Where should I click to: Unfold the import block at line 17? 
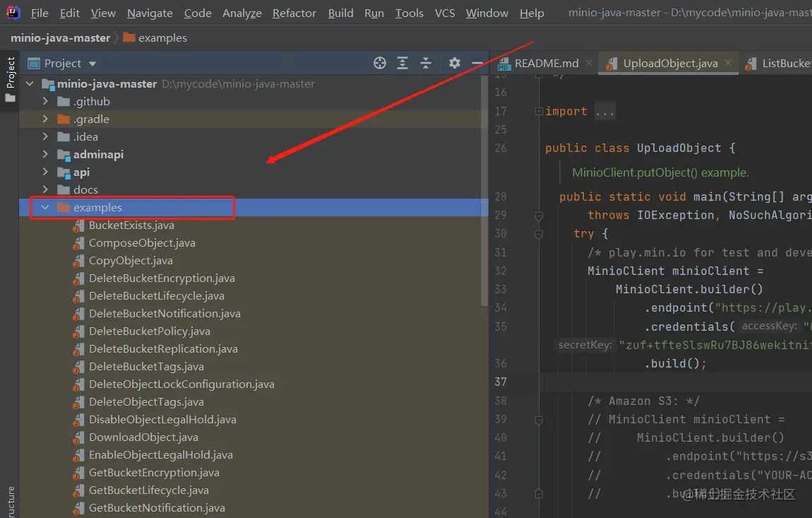(x=539, y=111)
